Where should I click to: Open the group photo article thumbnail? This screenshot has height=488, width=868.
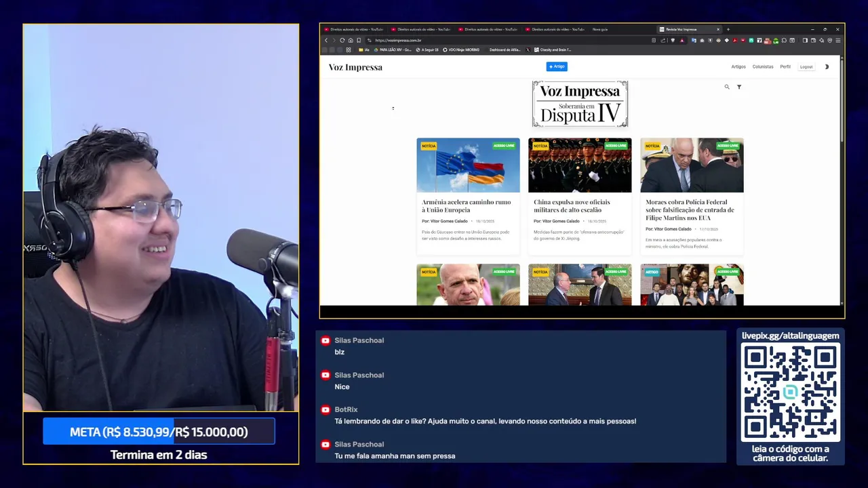pyautogui.click(x=692, y=285)
